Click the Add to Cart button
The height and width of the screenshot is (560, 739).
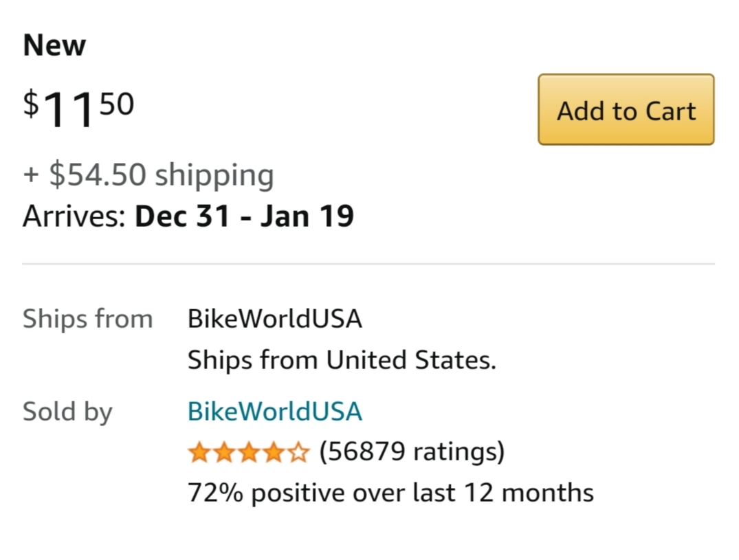[626, 110]
